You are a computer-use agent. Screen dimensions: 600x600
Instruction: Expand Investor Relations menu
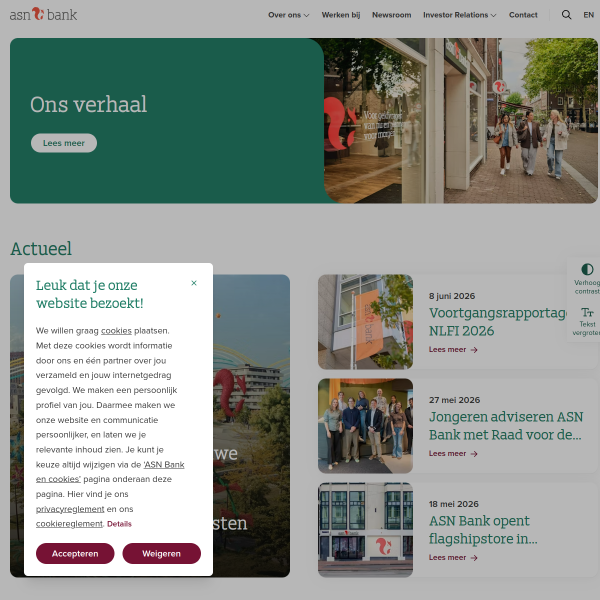[460, 15]
